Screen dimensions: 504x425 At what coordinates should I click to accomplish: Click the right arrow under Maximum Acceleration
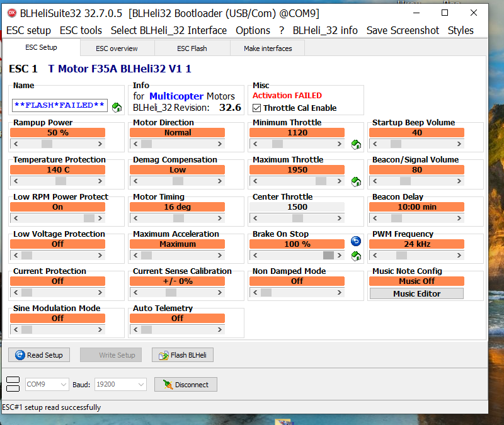tap(220, 256)
